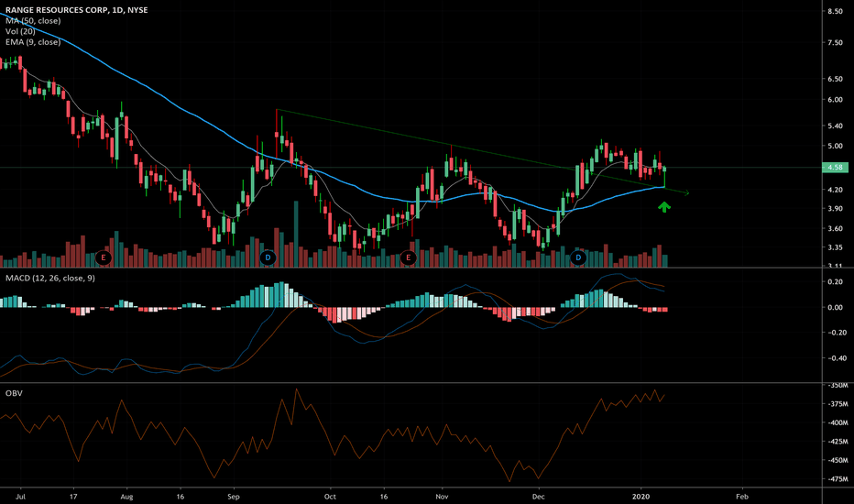Click the Sep label on time axis
This screenshot has height=504, width=854.
pos(233,497)
